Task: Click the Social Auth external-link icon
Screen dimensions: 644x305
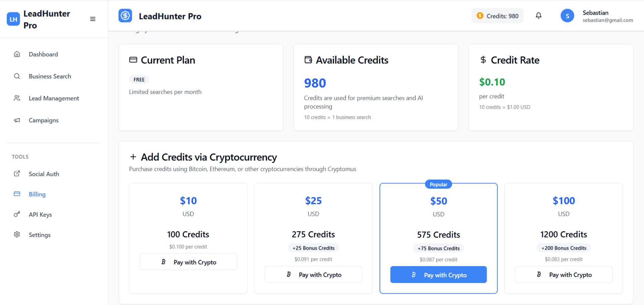Action: tap(17, 174)
